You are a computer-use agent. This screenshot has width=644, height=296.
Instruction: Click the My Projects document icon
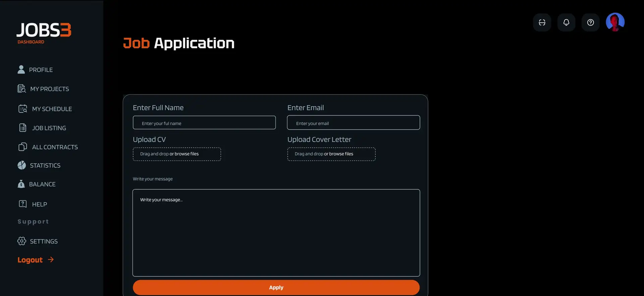pyautogui.click(x=22, y=89)
